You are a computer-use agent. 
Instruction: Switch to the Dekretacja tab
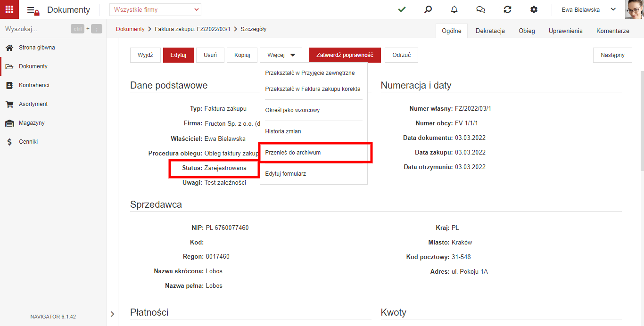pos(490,31)
